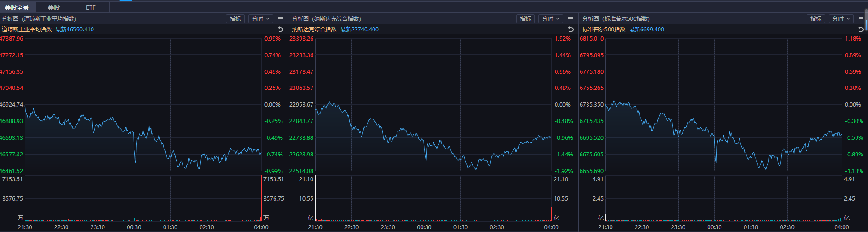Open 分时 dropdown in S&P 500 chart
The width and height of the screenshot is (868, 232).
point(841,18)
